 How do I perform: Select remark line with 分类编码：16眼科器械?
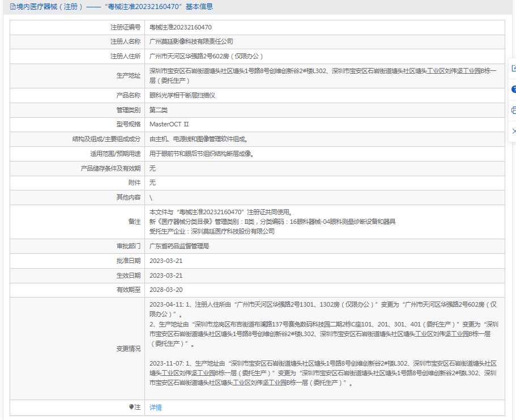pos(272,222)
